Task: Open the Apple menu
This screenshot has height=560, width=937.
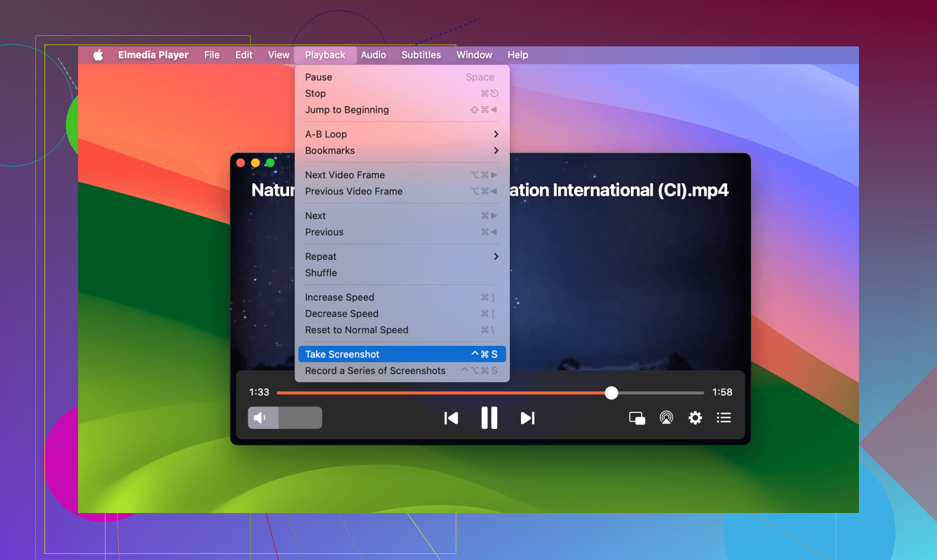Action: pos(98,55)
